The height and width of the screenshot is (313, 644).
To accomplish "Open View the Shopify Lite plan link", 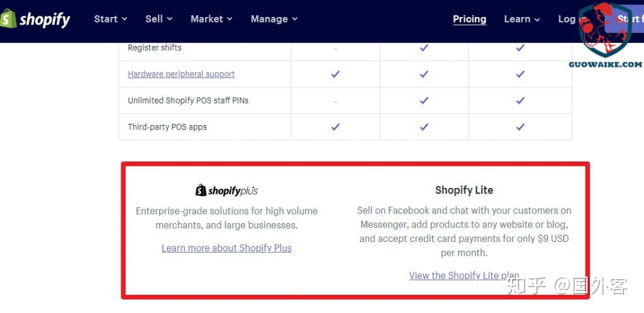I will tap(464, 275).
